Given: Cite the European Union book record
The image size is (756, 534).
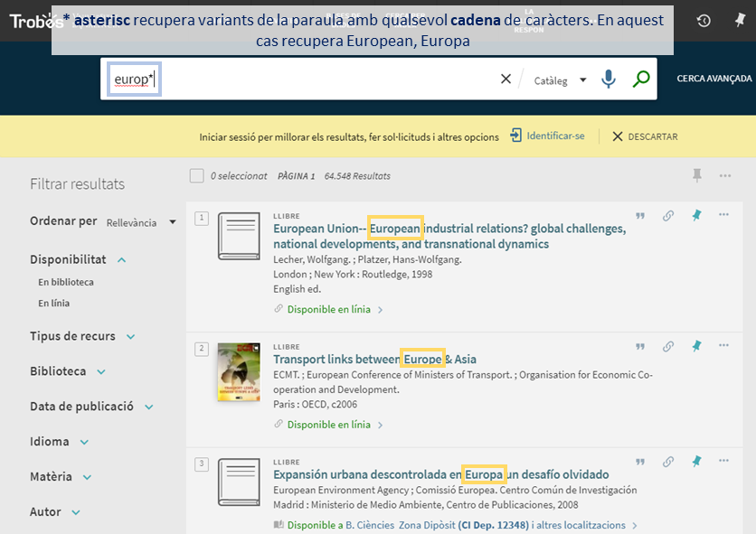Looking at the screenshot, I should coord(640,216).
